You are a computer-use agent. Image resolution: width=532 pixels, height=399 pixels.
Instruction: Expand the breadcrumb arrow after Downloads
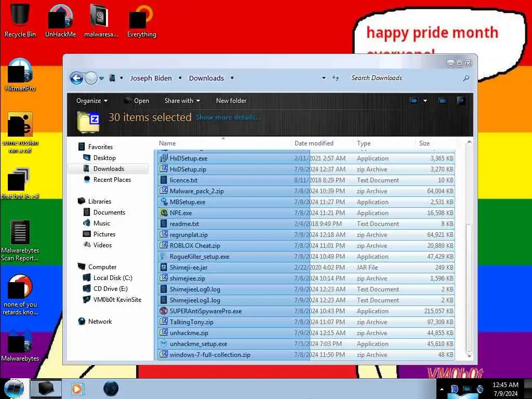coord(232,78)
